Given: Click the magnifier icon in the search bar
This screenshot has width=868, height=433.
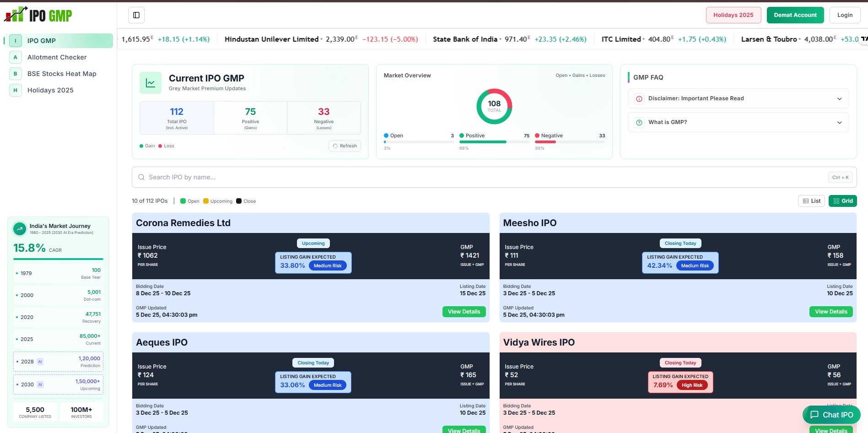Looking at the screenshot, I should tap(141, 177).
